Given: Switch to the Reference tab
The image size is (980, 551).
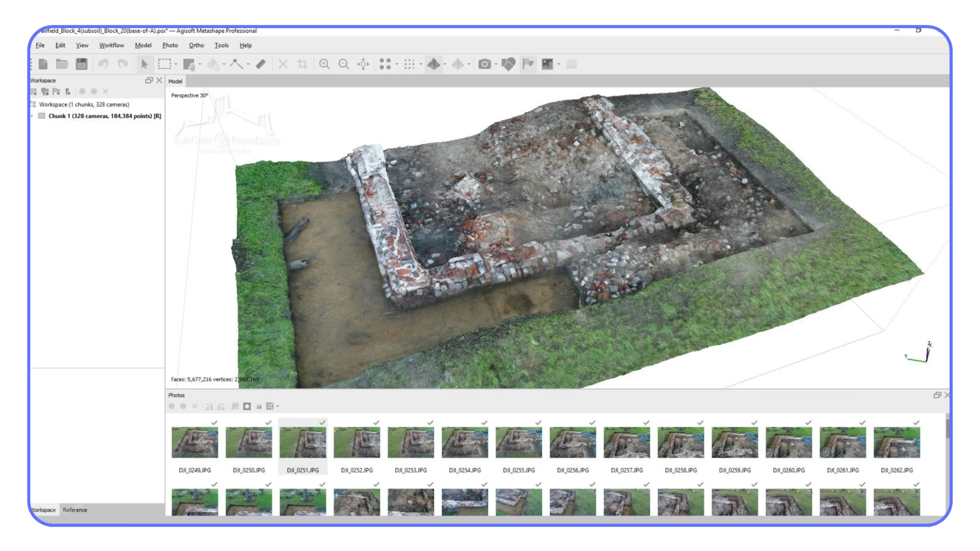Looking at the screenshot, I should coord(75,510).
